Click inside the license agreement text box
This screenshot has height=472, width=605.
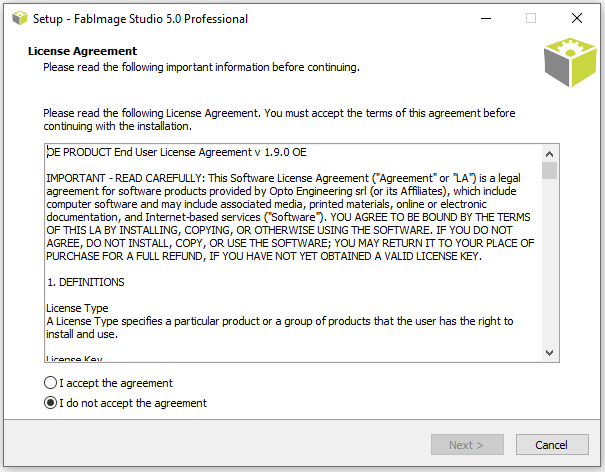(293, 253)
